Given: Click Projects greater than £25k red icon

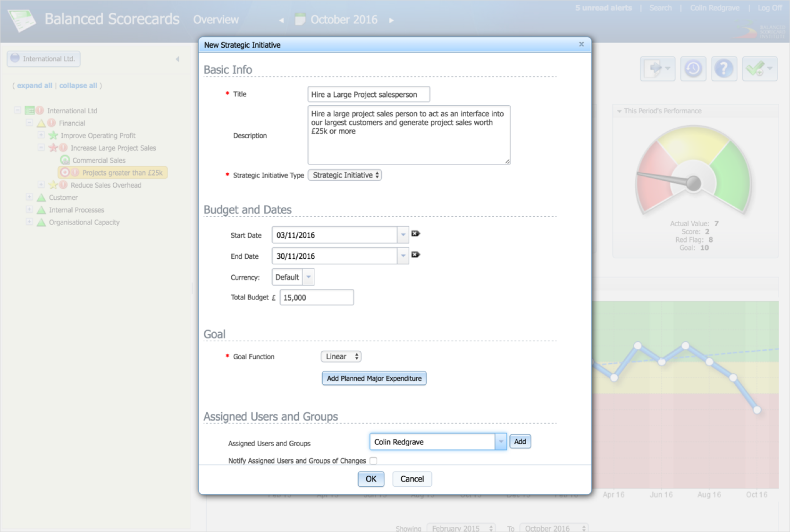Looking at the screenshot, I should [x=65, y=173].
